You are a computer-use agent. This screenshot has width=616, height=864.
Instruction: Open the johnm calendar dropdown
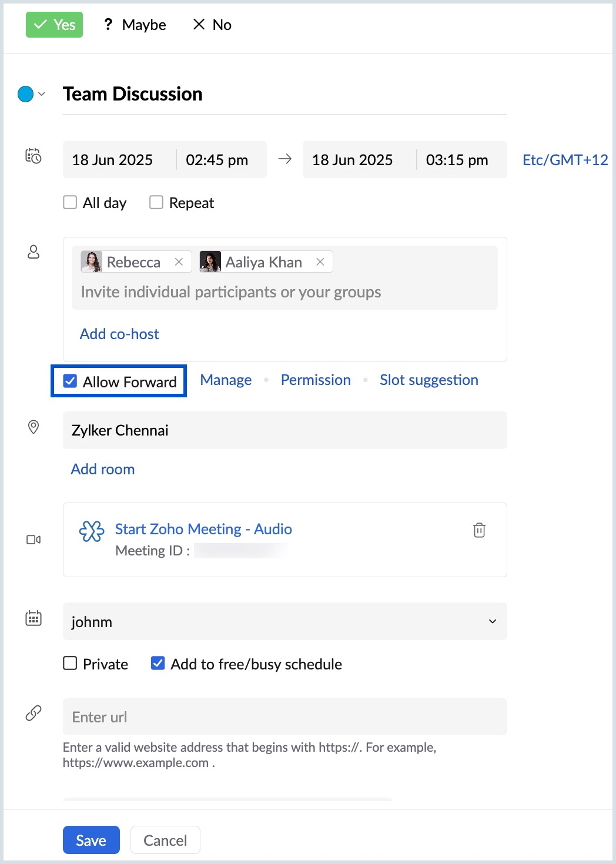tap(492, 621)
